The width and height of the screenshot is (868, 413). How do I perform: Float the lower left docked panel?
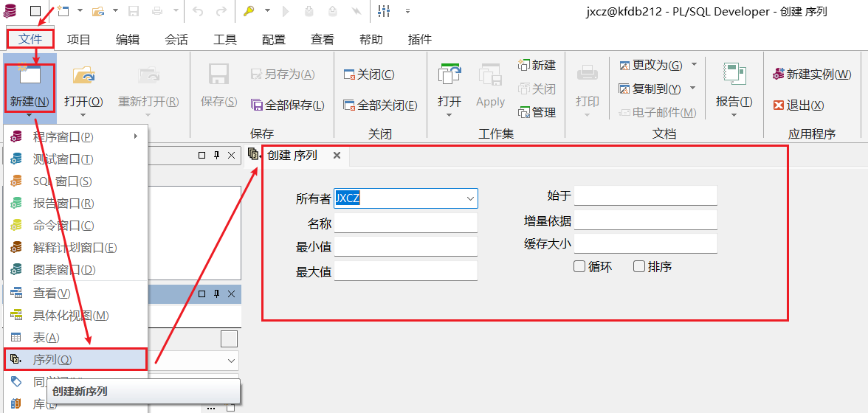(202, 294)
